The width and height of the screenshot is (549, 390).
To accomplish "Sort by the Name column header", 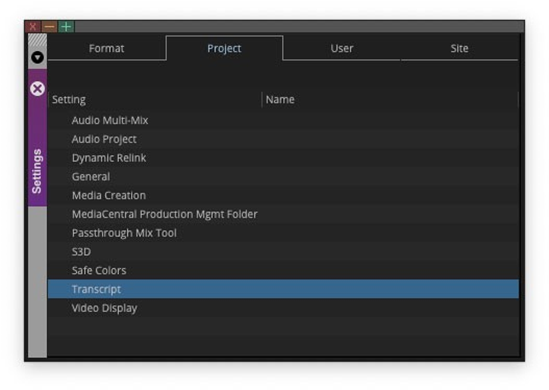I will pos(390,100).
